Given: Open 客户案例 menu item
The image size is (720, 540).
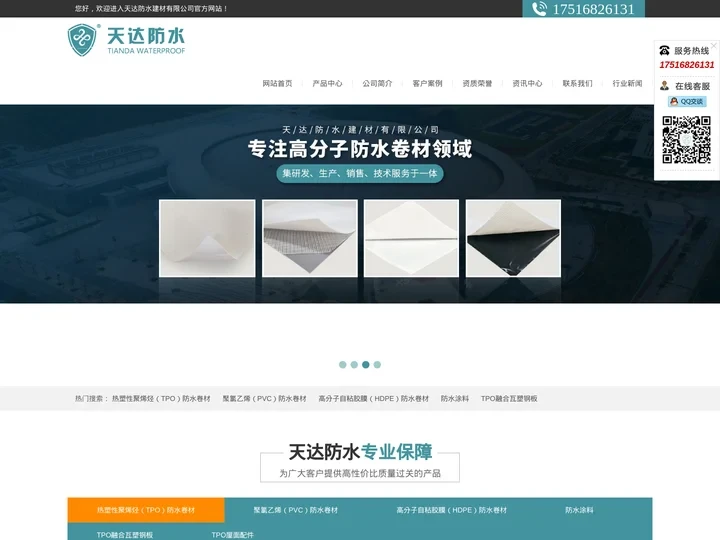Looking at the screenshot, I should click(427, 84).
